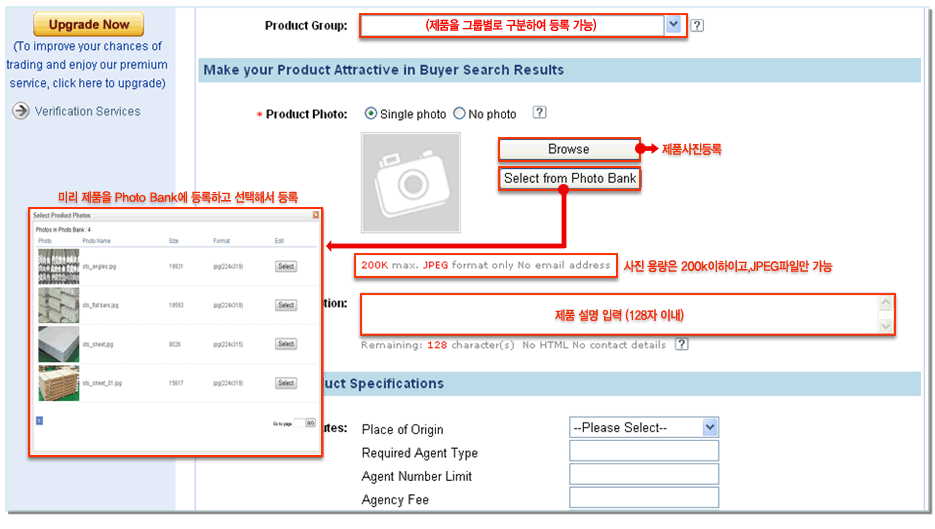This screenshot has height=529, width=935.
Task: Click the sts_flat bars.jpg file name
Action: pyautogui.click(x=100, y=305)
